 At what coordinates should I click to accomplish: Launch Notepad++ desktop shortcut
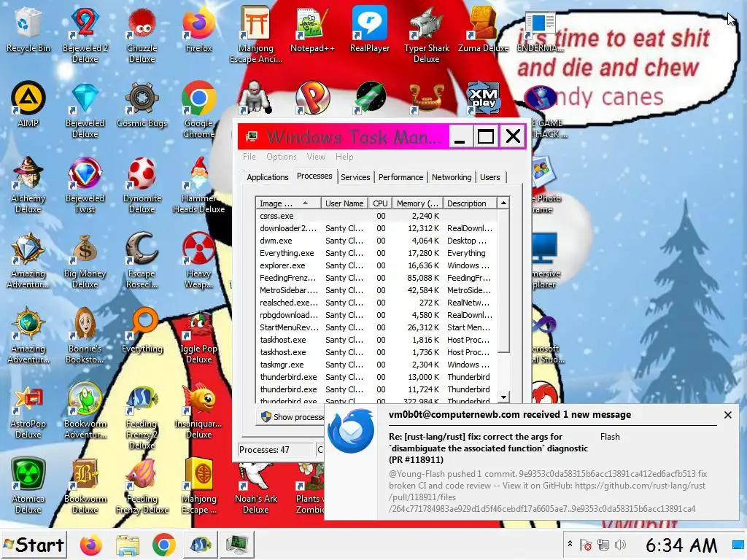click(x=312, y=29)
